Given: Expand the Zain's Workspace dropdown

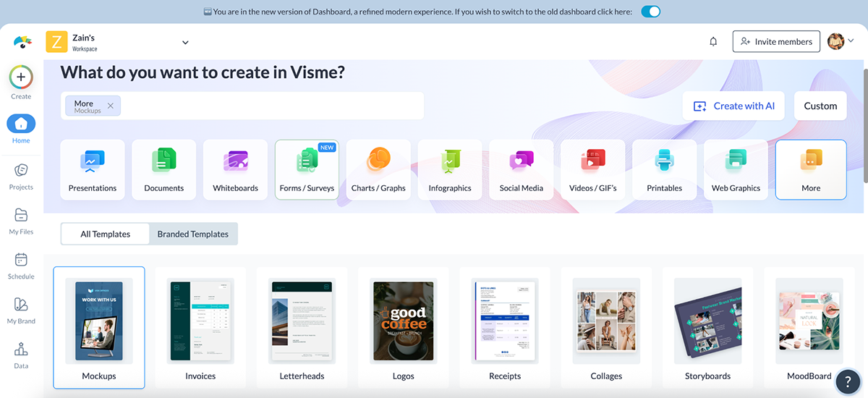Looking at the screenshot, I should click(x=185, y=42).
